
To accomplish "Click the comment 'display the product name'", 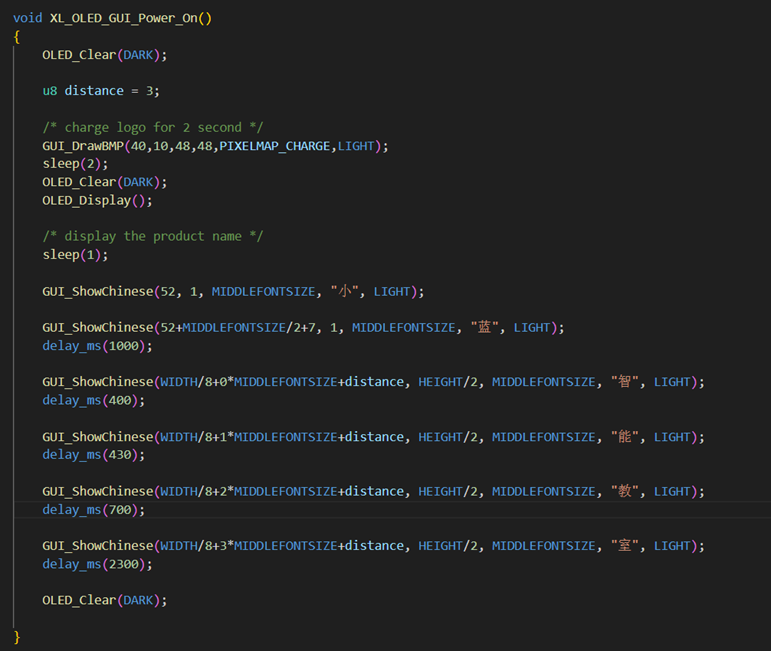I will [153, 237].
